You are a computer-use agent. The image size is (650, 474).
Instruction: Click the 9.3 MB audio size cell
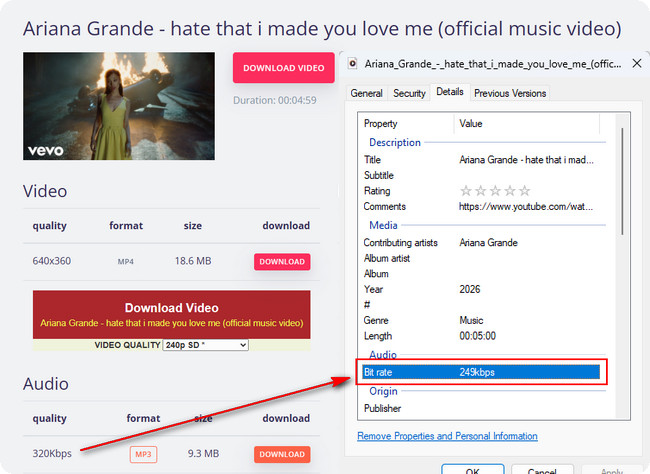tap(203, 454)
